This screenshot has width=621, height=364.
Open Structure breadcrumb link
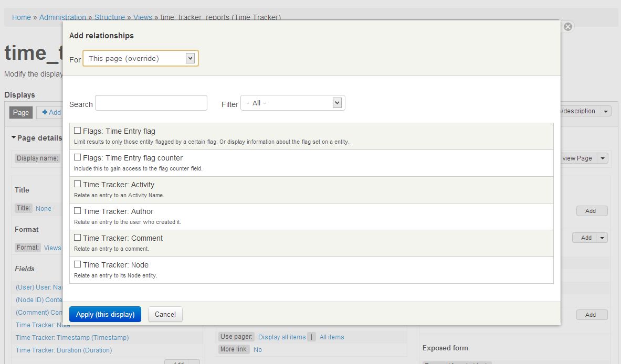[x=110, y=17]
